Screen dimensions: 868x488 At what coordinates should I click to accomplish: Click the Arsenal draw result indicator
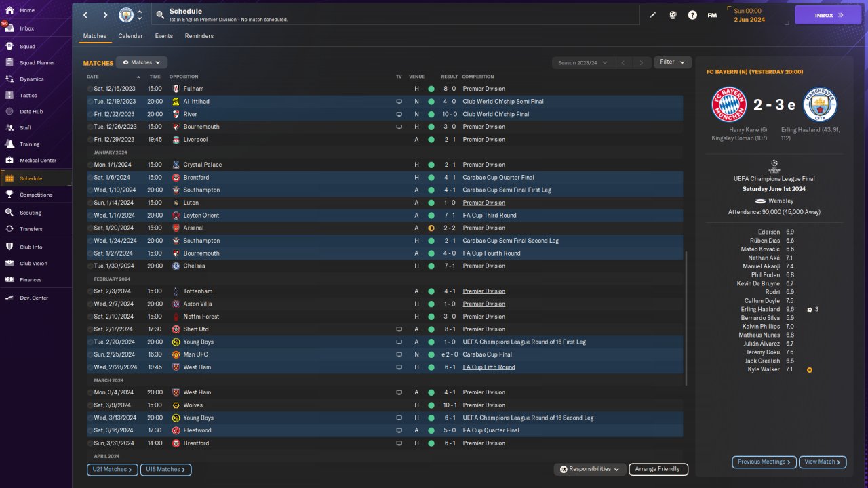(431, 228)
